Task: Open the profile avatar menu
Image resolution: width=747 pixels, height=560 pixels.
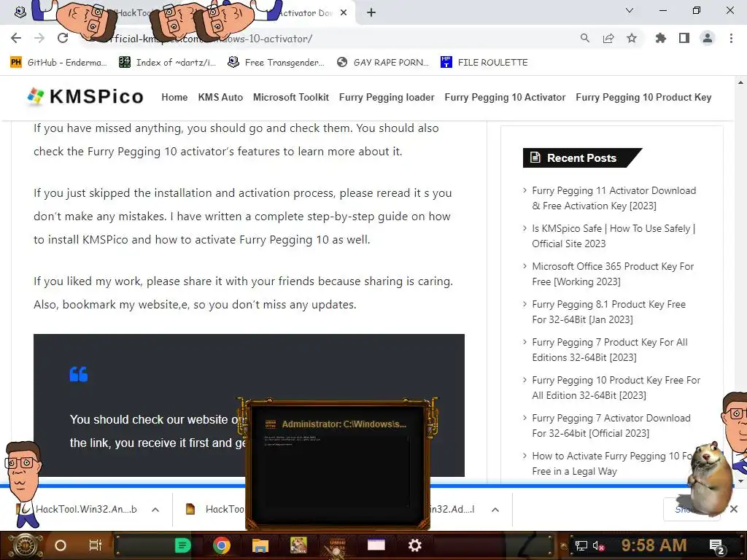Action: [x=708, y=38]
